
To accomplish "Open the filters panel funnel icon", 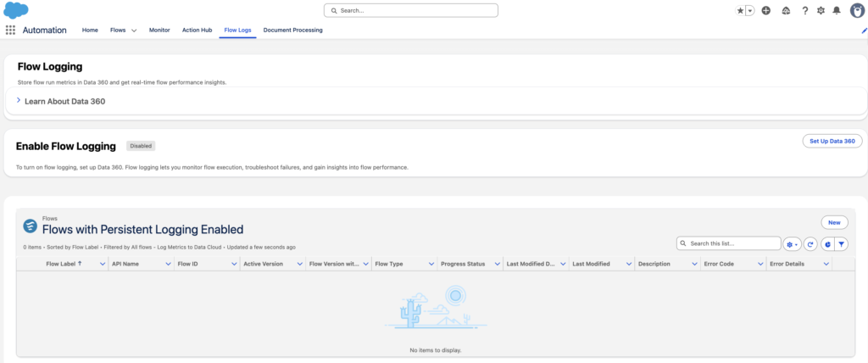I will [x=841, y=244].
